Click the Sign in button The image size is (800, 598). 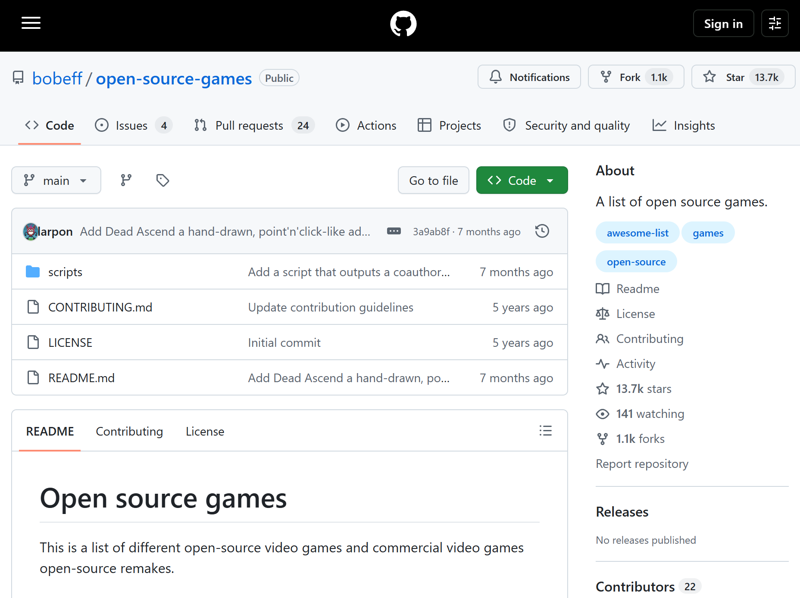point(723,23)
